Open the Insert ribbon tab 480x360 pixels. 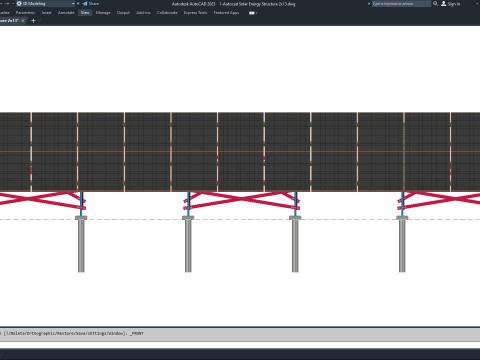click(x=47, y=13)
